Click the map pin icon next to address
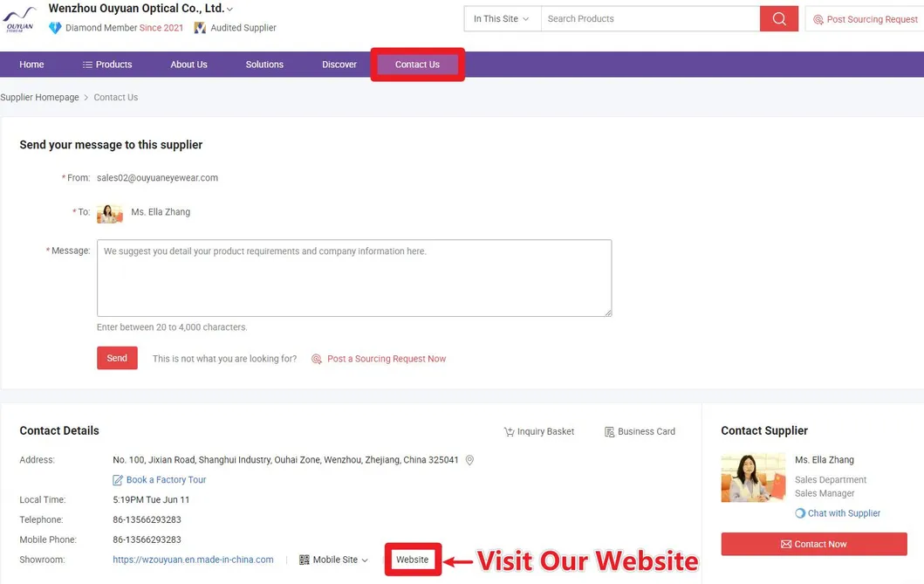Image resolution: width=924 pixels, height=584 pixels. tap(469, 460)
